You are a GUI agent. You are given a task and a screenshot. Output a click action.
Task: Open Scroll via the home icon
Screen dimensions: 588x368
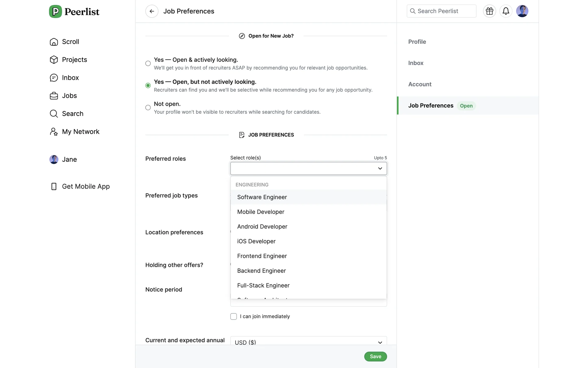click(54, 42)
